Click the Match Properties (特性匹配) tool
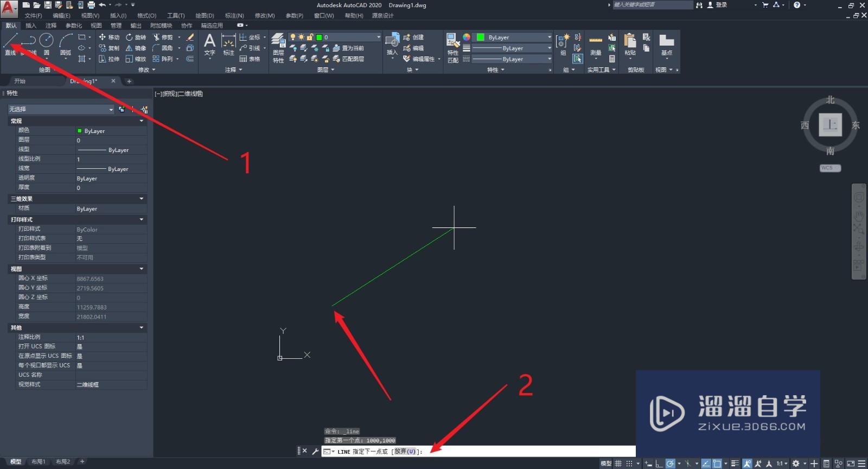868x469 pixels. pos(453,48)
